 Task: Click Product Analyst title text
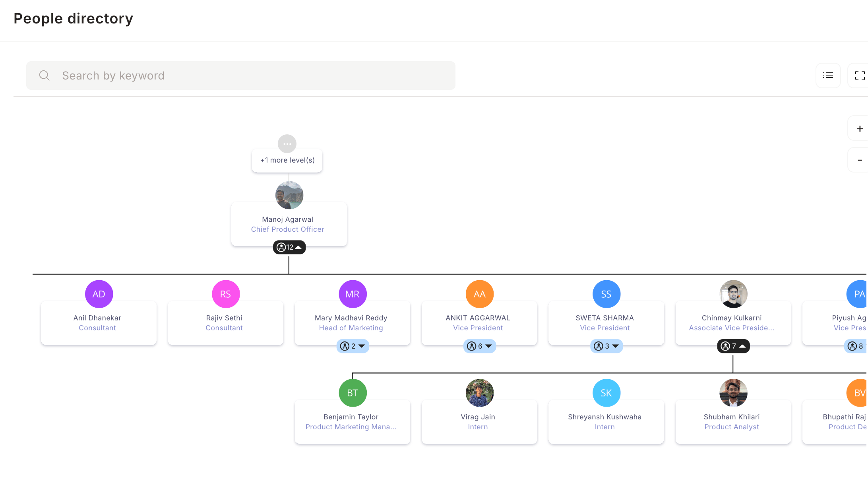[x=732, y=427]
